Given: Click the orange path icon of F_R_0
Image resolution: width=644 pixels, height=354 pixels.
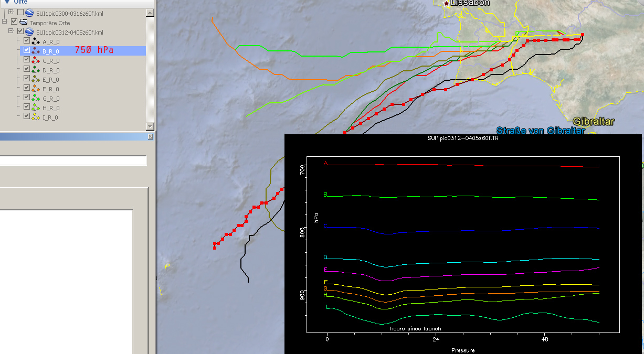Looking at the screenshot, I should 36,89.
